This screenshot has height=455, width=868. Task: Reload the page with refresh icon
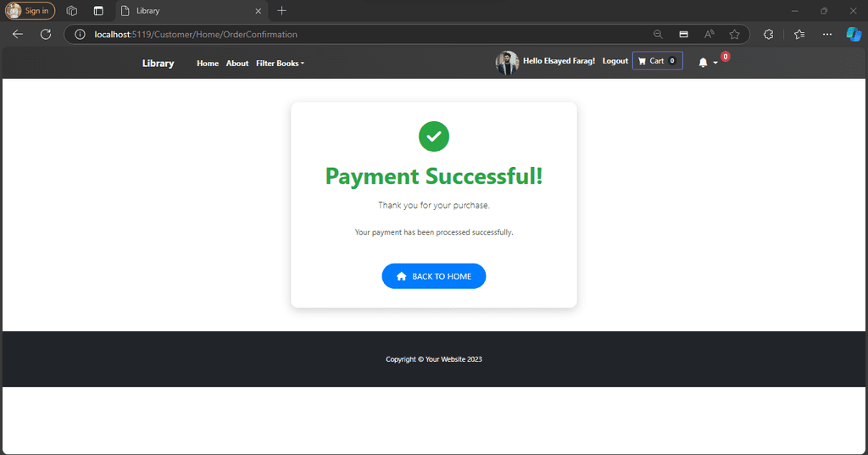click(x=46, y=35)
